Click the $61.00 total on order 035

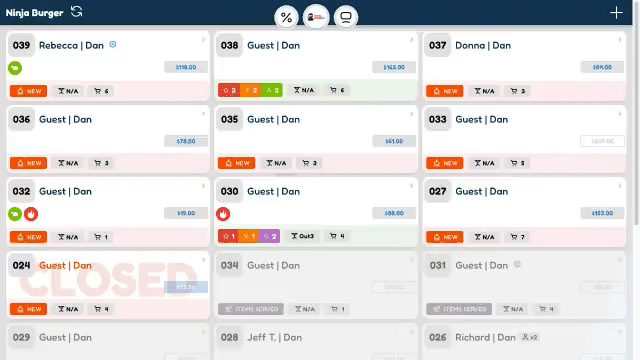(394, 141)
